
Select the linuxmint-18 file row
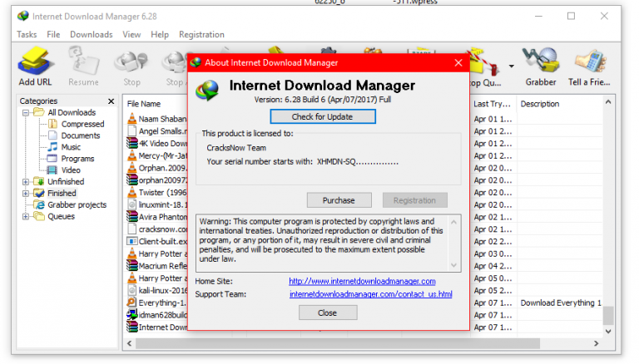157,204
